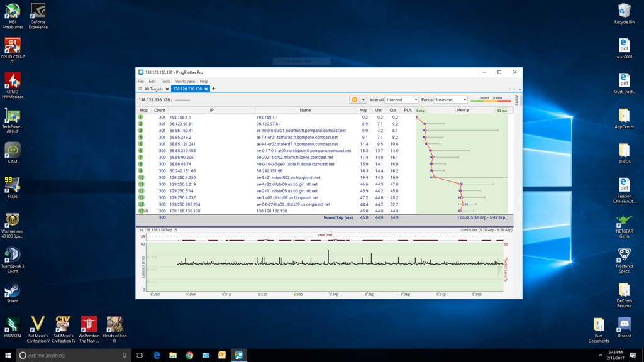Open the Edit menu in PingPlotter
The height and width of the screenshot is (362, 644).
(152, 81)
